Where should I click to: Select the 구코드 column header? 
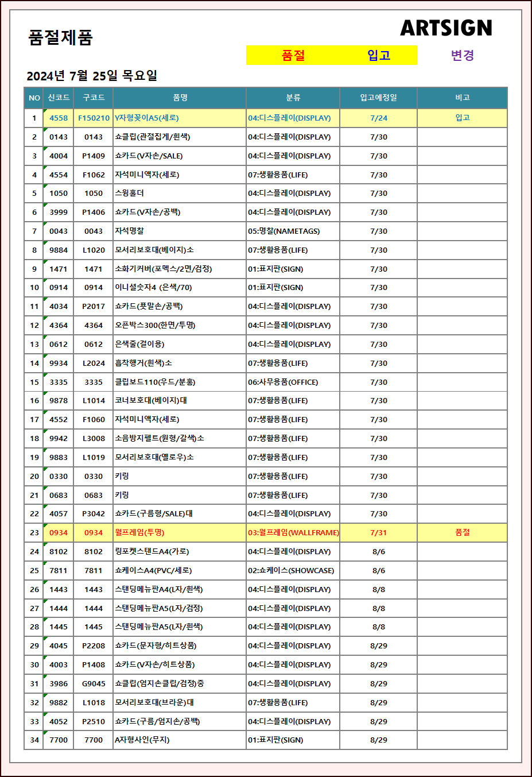pos(94,98)
